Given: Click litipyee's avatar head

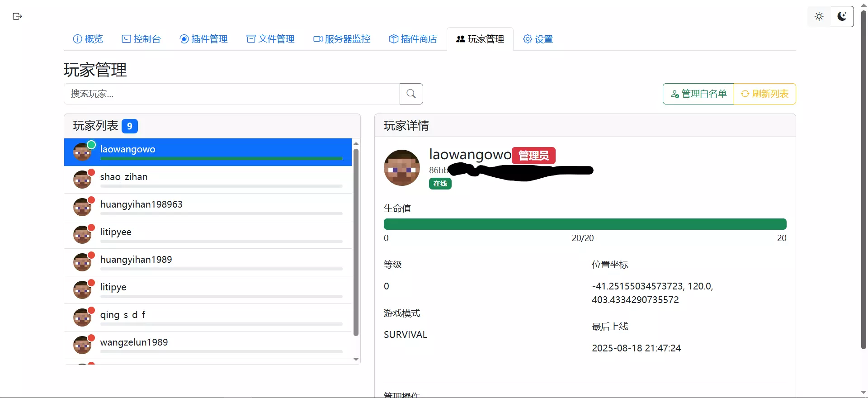Looking at the screenshot, I should coord(82,235).
